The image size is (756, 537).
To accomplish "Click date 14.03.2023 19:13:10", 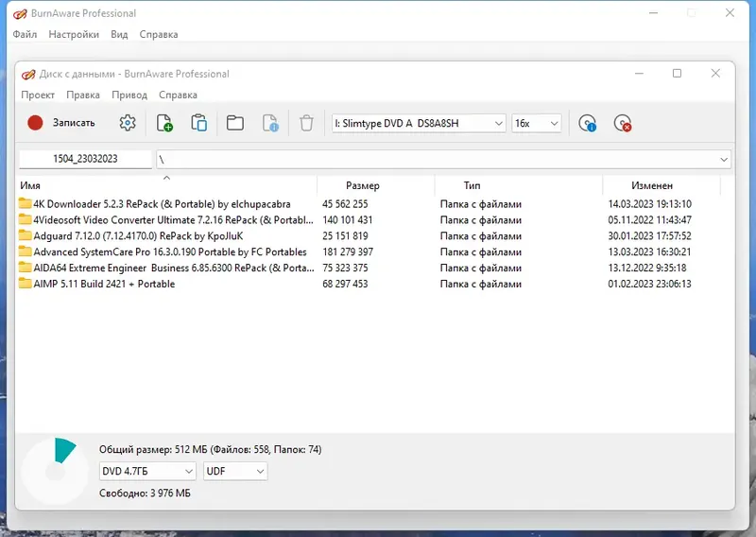I will click(x=649, y=203).
